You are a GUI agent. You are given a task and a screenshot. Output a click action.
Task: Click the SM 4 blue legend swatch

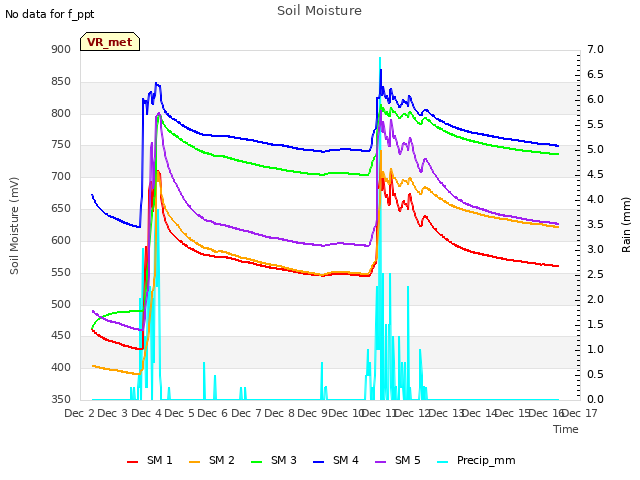(318, 462)
